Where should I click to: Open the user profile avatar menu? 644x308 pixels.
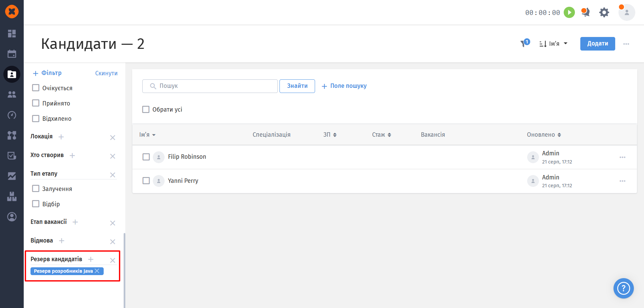pos(627,13)
